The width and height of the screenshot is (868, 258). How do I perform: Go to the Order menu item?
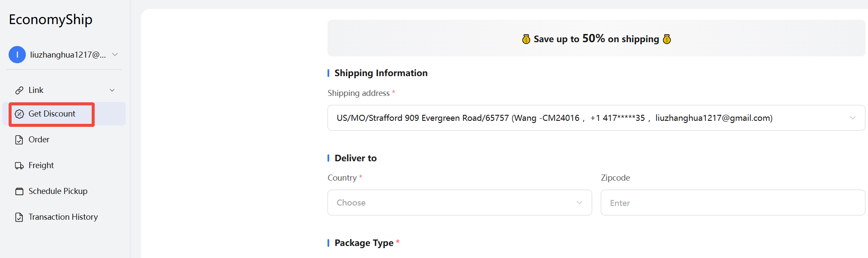coord(39,140)
